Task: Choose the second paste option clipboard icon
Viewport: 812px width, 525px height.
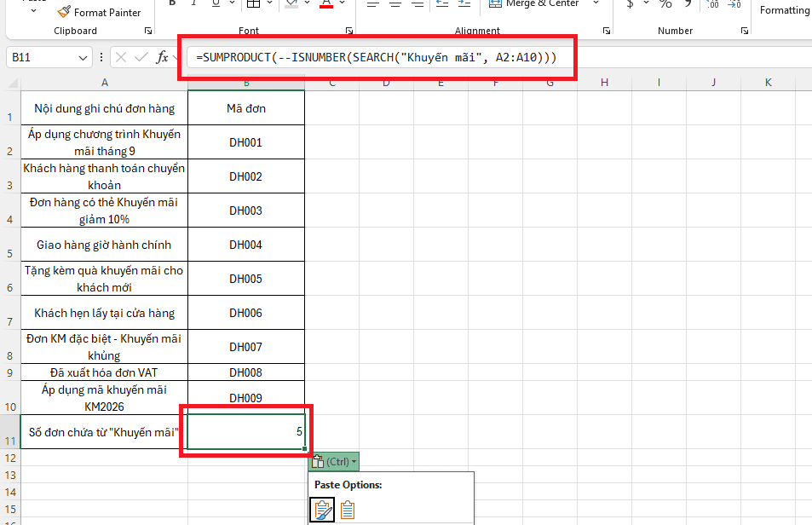Action: click(348, 510)
